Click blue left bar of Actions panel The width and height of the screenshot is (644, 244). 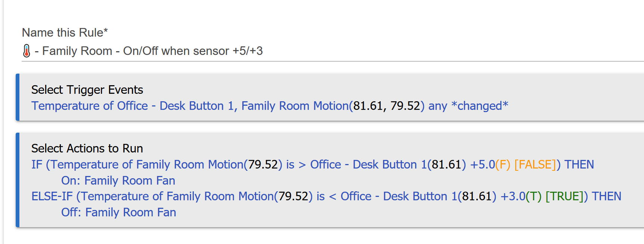18,180
